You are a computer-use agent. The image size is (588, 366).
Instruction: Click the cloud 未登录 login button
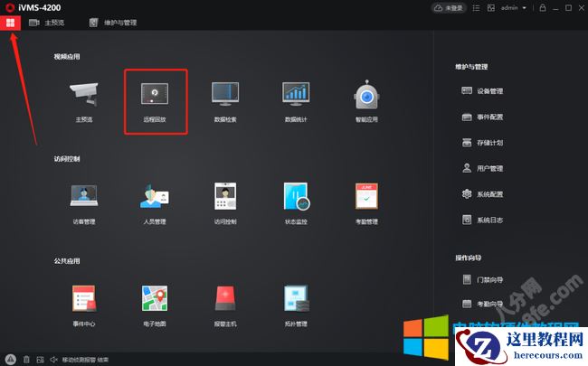tap(449, 8)
